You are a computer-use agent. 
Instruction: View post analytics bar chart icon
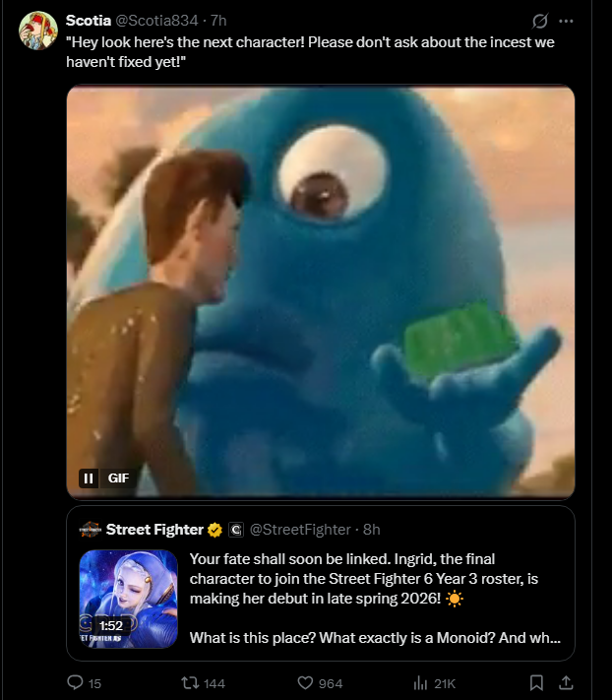pyautogui.click(x=421, y=683)
